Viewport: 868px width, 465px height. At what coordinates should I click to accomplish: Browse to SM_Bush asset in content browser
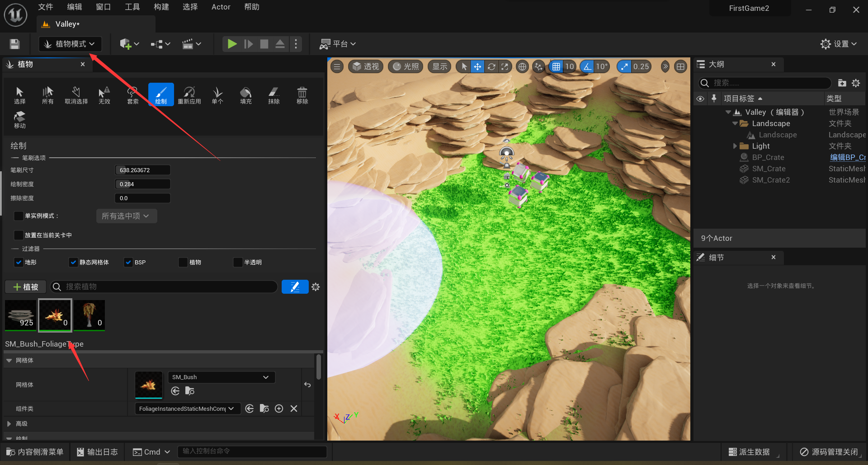190,391
